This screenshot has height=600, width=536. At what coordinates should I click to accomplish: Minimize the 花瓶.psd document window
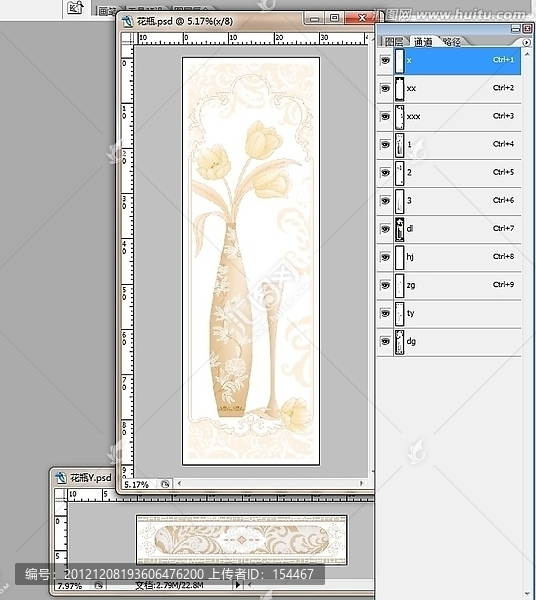pos(314,18)
